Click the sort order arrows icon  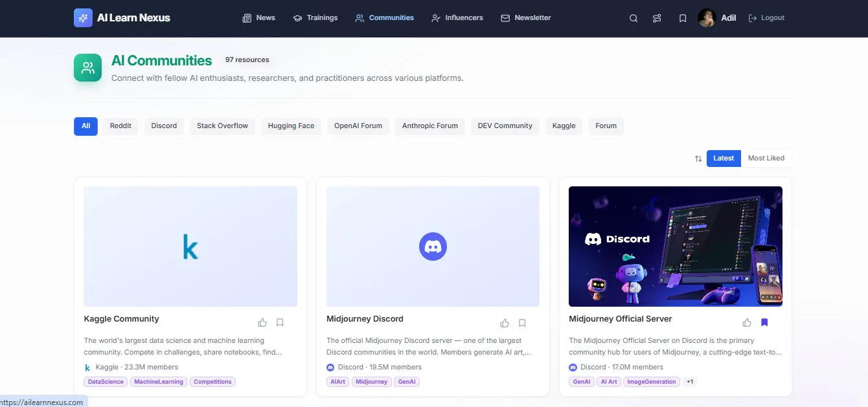tap(698, 159)
